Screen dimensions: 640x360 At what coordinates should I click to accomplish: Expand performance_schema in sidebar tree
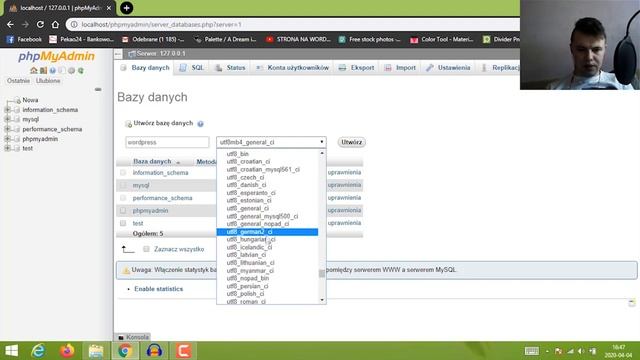(7, 129)
